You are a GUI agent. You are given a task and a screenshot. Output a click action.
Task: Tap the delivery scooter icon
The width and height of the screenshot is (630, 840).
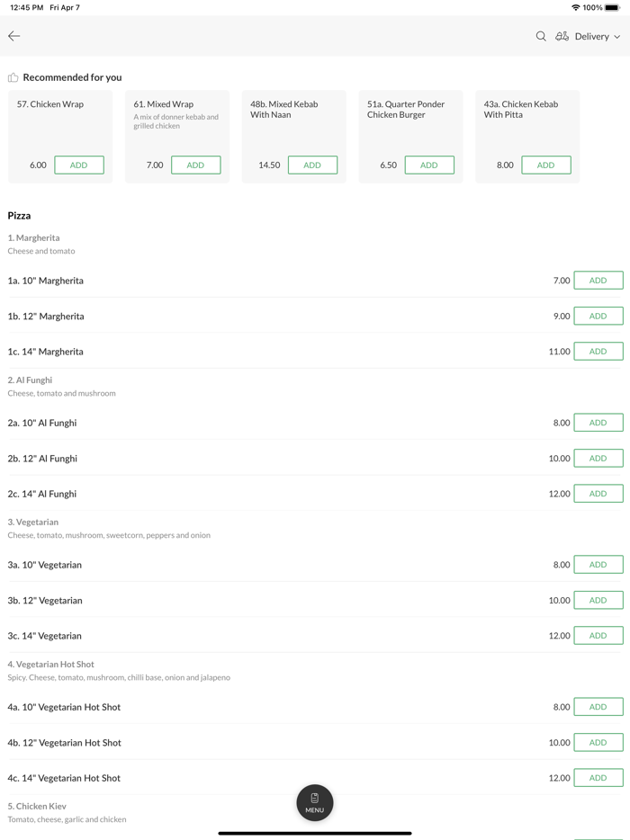pos(562,36)
